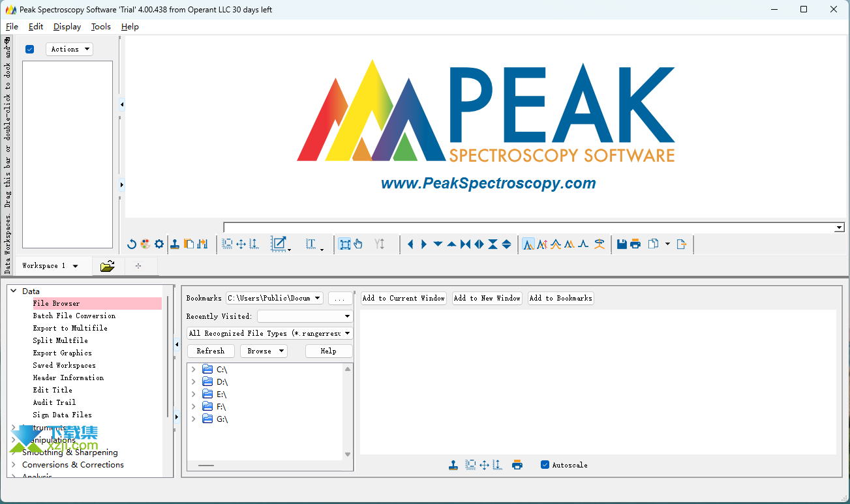850x504 pixels.
Task: Click the four-way arrows icon in main toolbar
Action: pos(241,244)
